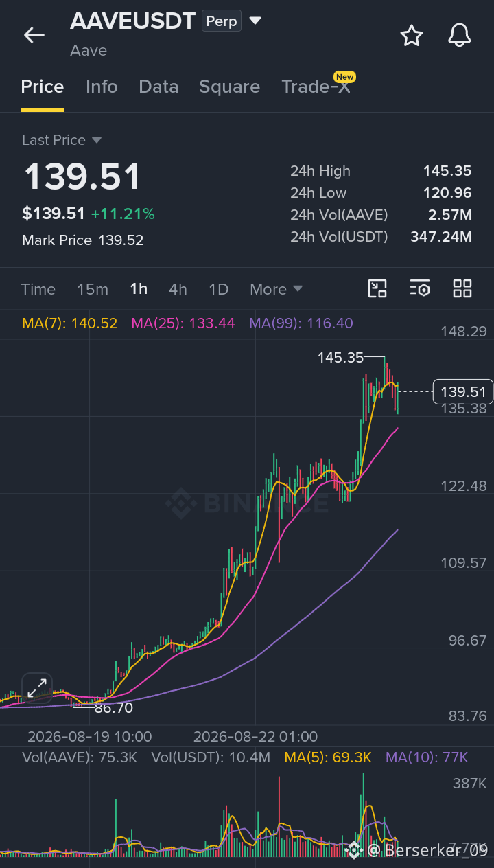Open the grid layout icon
This screenshot has height=868, width=494.
coord(462,288)
